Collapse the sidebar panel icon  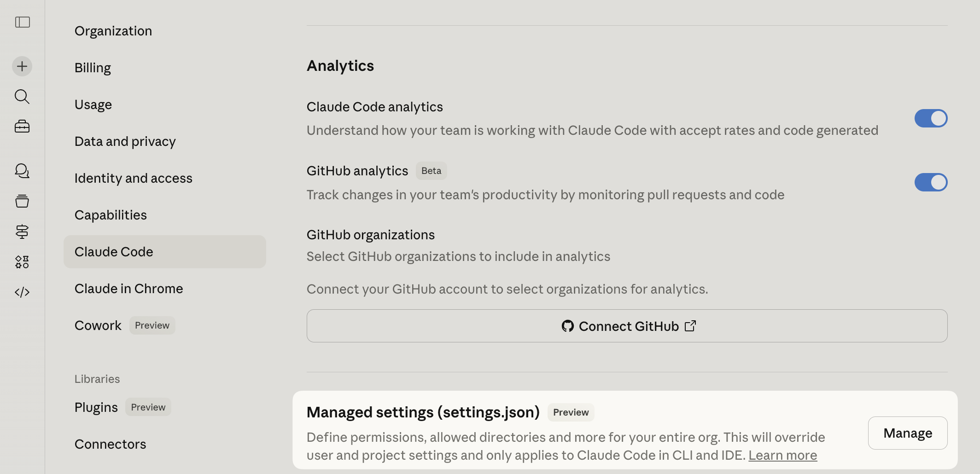coord(22,22)
